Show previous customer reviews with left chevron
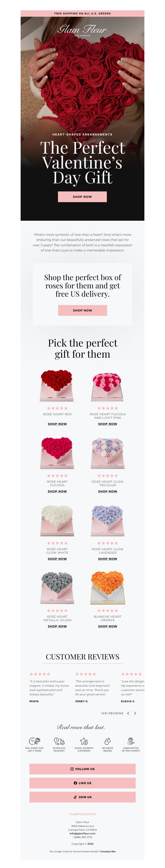The image size is (165, 868). click(128, 713)
